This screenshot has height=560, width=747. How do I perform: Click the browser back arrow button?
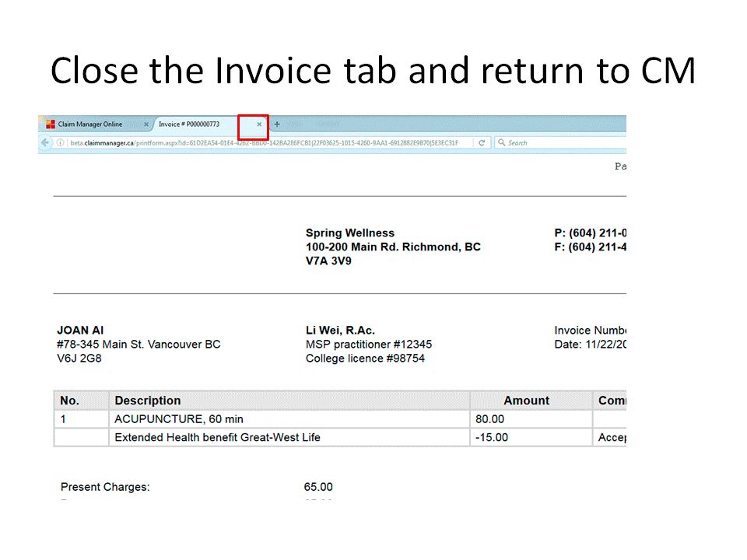(x=45, y=143)
